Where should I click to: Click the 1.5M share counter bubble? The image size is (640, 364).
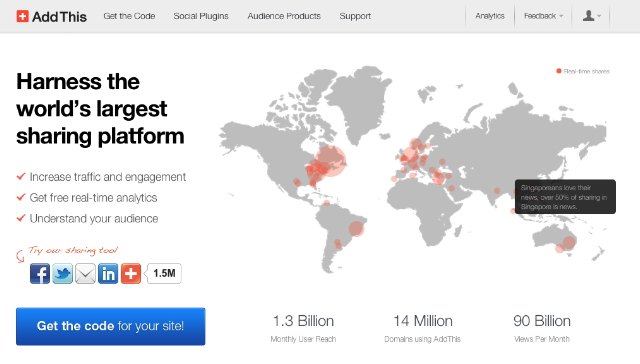(x=164, y=273)
